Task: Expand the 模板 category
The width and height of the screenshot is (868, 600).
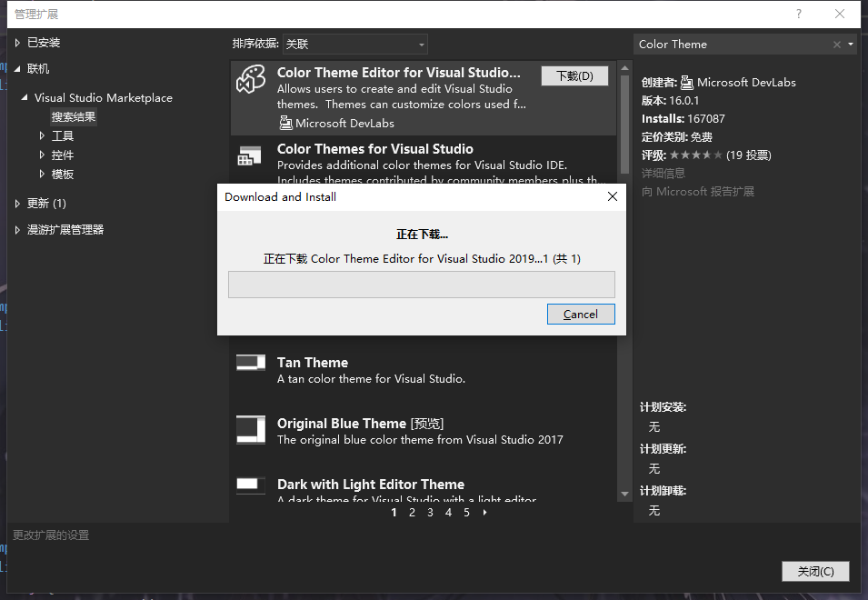Action: click(42, 174)
